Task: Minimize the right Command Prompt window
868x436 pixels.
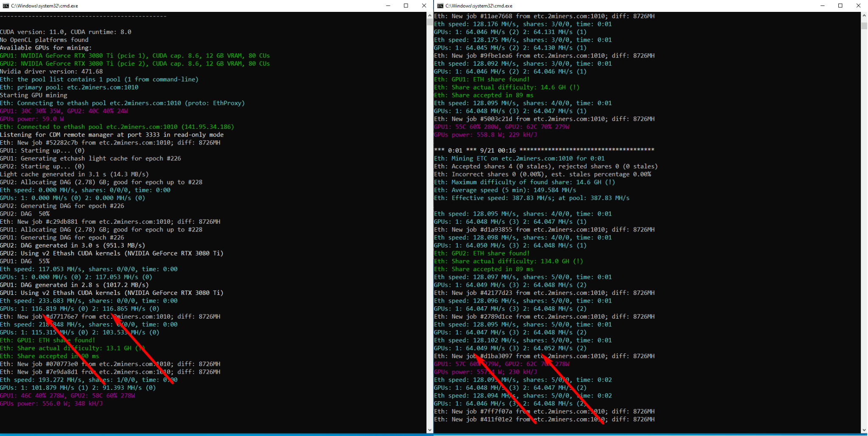Action: point(822,6)
